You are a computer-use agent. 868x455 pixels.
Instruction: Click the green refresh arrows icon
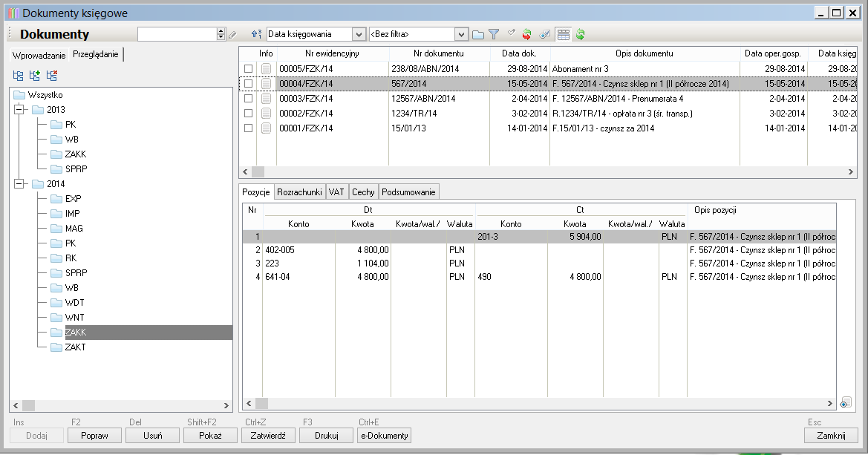(580, 34)
